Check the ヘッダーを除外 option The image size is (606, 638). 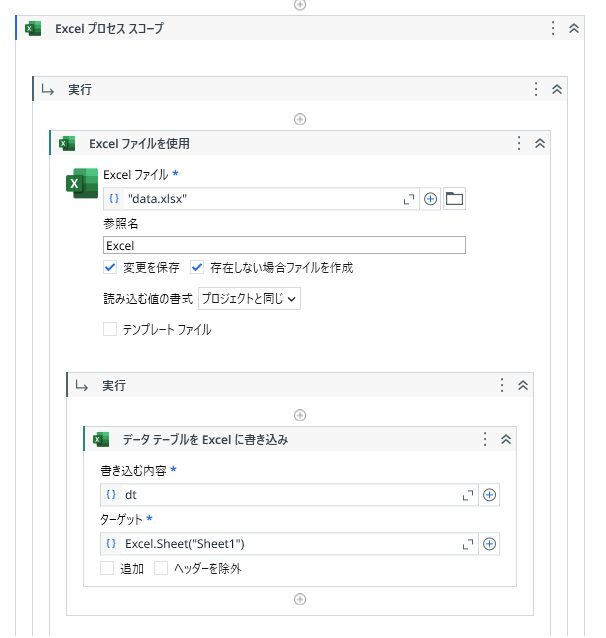(x=161, y=568)
